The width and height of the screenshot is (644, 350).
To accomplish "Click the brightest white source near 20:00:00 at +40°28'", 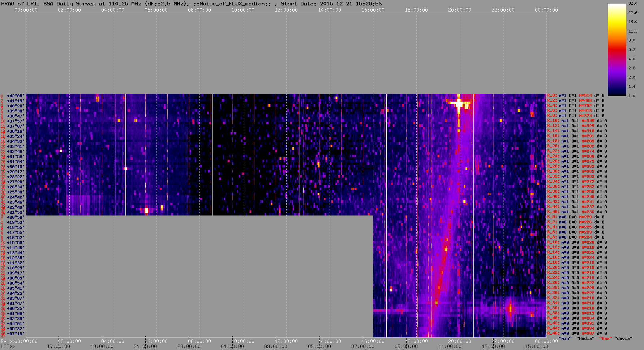I will tap(459, 103).
